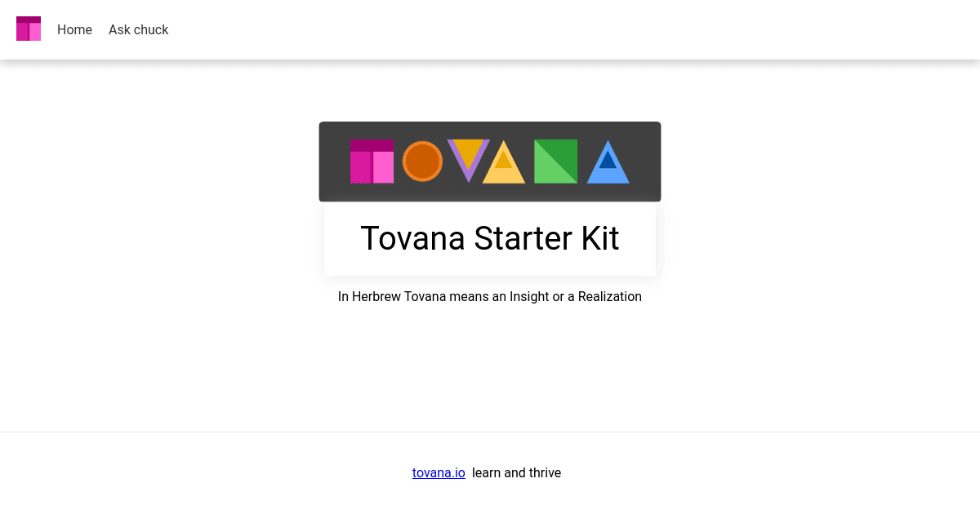Open the Home page
Viewport: 980px width, 514px height.
click(74, 29)
